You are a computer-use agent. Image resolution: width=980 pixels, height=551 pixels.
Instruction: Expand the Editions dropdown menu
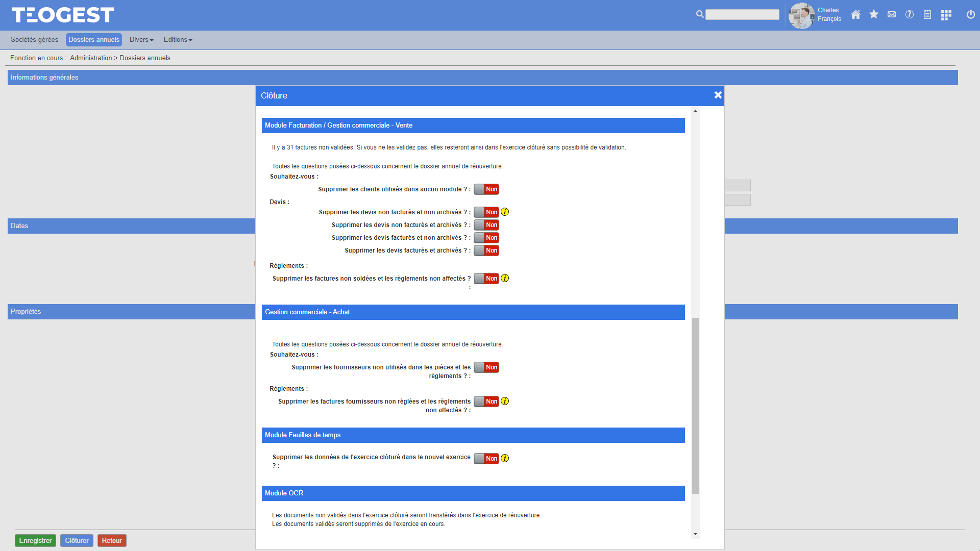coord(178,40)
